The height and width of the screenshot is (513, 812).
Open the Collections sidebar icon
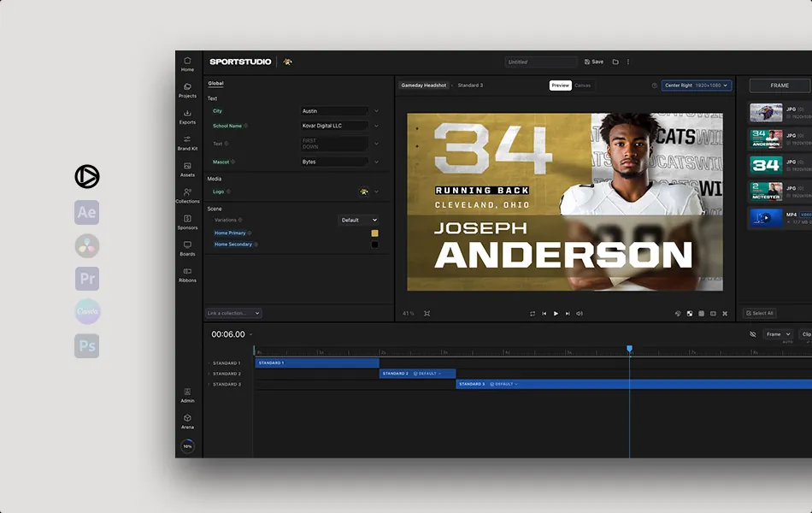pyautogui.click(x=187, y=195)
